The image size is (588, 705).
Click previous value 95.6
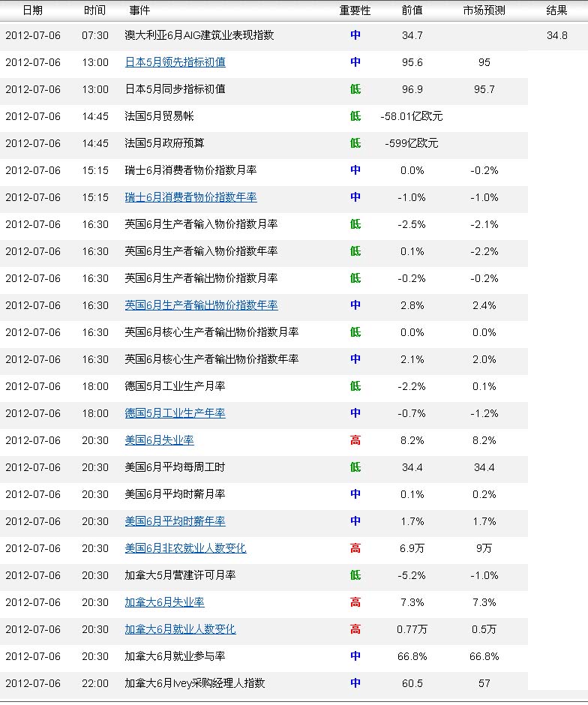click(412, 62)
